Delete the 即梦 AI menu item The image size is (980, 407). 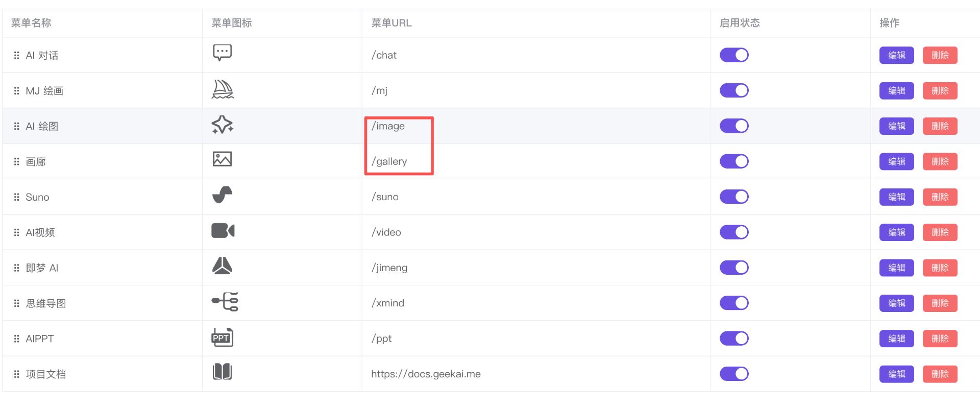(940, 268)
